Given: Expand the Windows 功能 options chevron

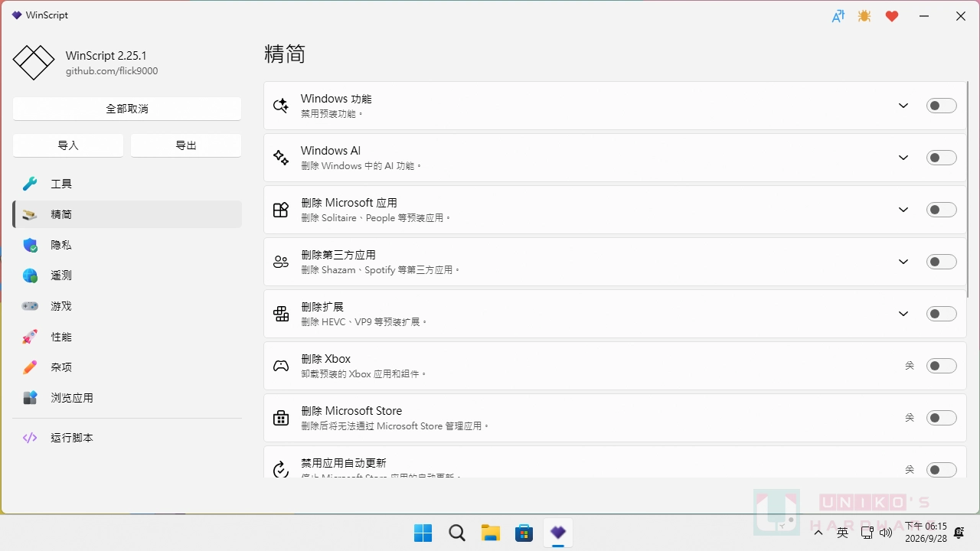Looking at the screenshot, I should [x=903, y=106].
